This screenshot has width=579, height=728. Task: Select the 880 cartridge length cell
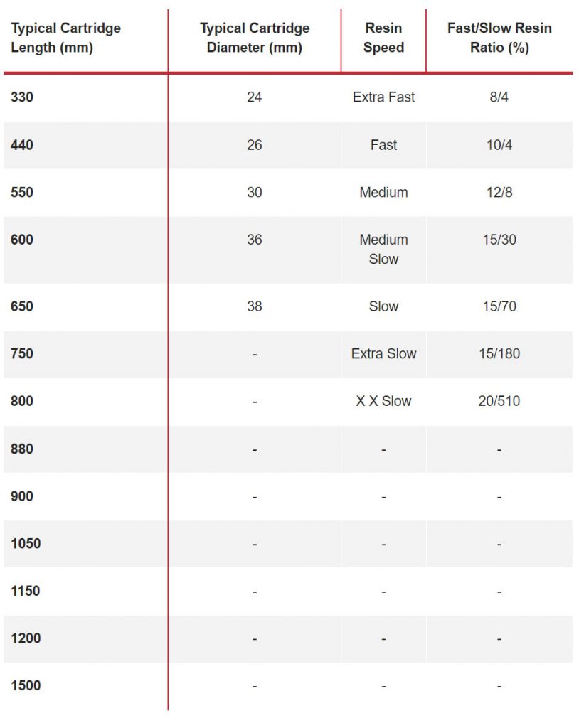(22, 449)
